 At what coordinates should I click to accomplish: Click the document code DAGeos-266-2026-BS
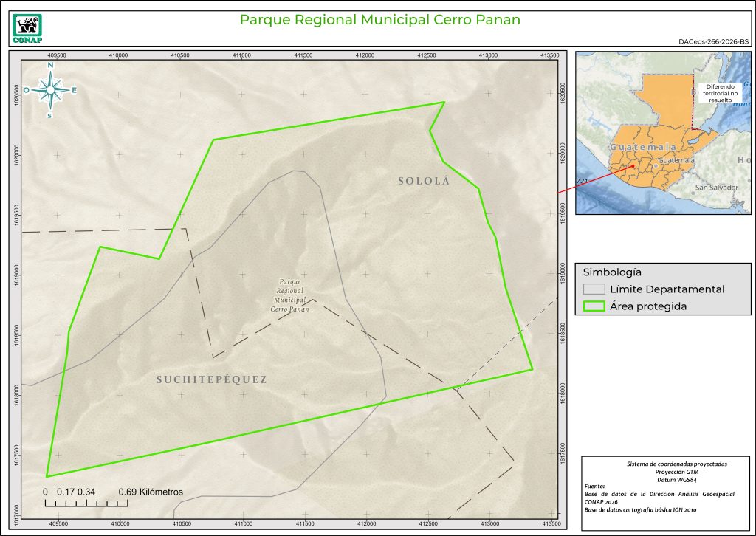(713, 44)
